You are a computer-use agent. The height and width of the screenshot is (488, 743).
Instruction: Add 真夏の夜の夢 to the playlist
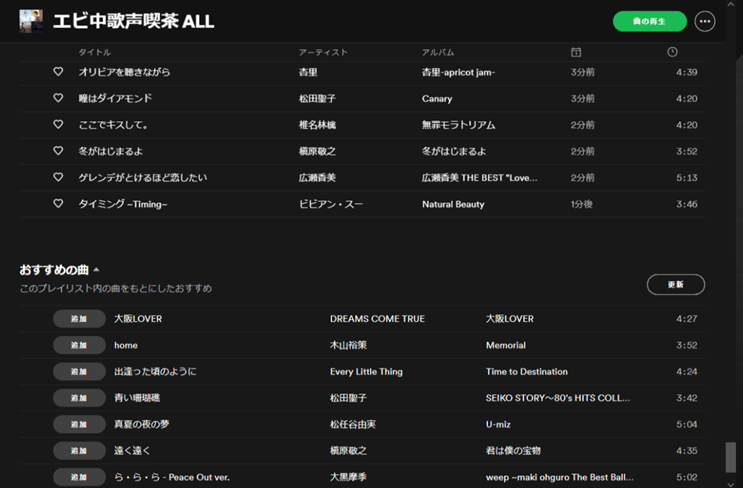pyautogui.click(x=79, y=424)
